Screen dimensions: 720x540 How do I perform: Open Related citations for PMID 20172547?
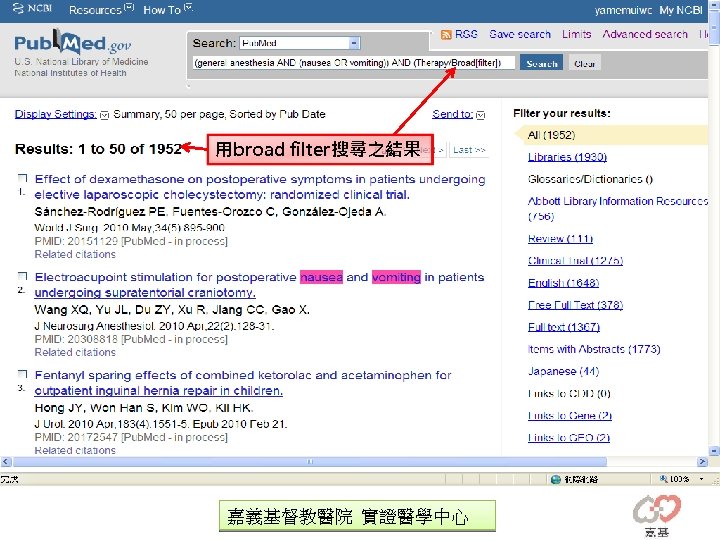pyautogui.click(x=75, y=450)
